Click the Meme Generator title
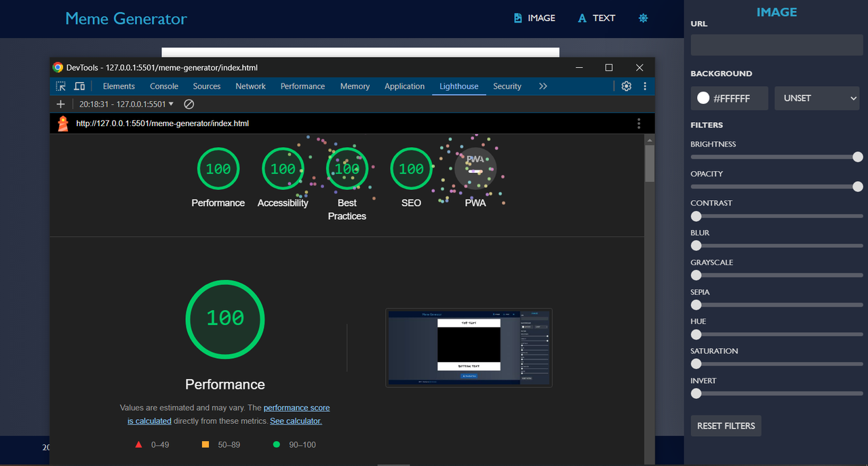The width and height of the screenshot is (868, 466). pos(126,18)
